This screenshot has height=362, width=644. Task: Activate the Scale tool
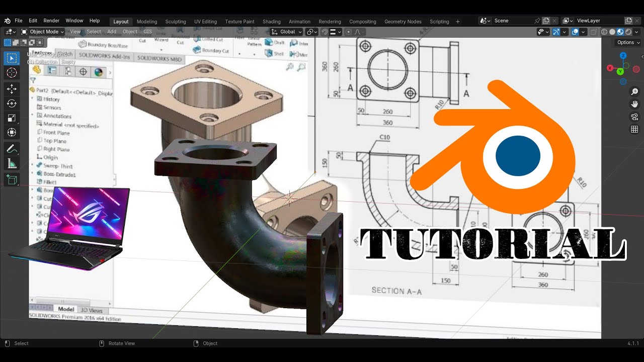(x=12, y=118)
